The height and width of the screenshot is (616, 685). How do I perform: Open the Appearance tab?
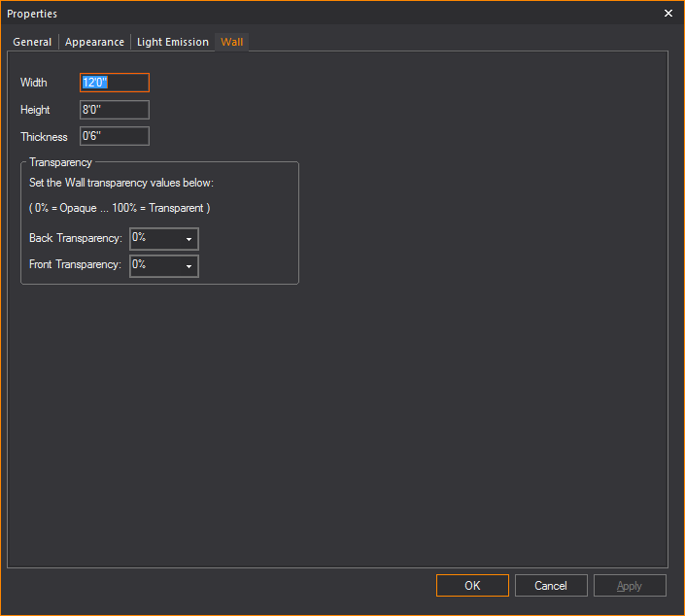[x=94, y=42]
